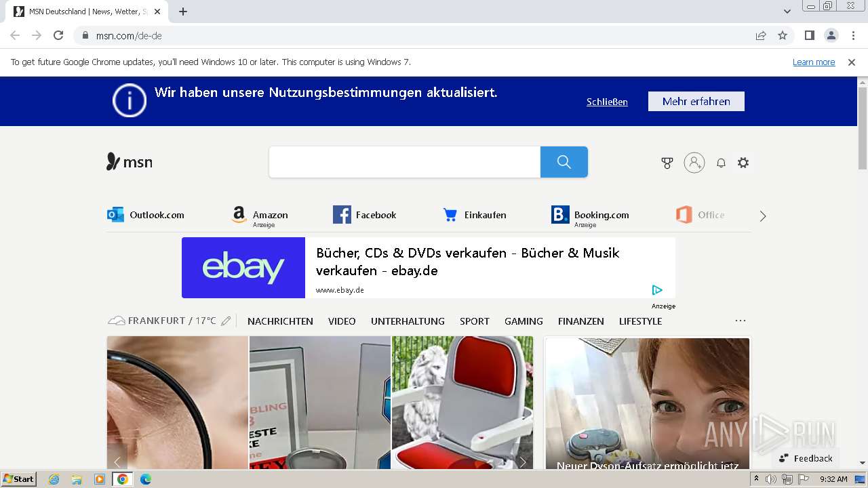
Task: Select the SPORT tab
Action: point(475,321)
